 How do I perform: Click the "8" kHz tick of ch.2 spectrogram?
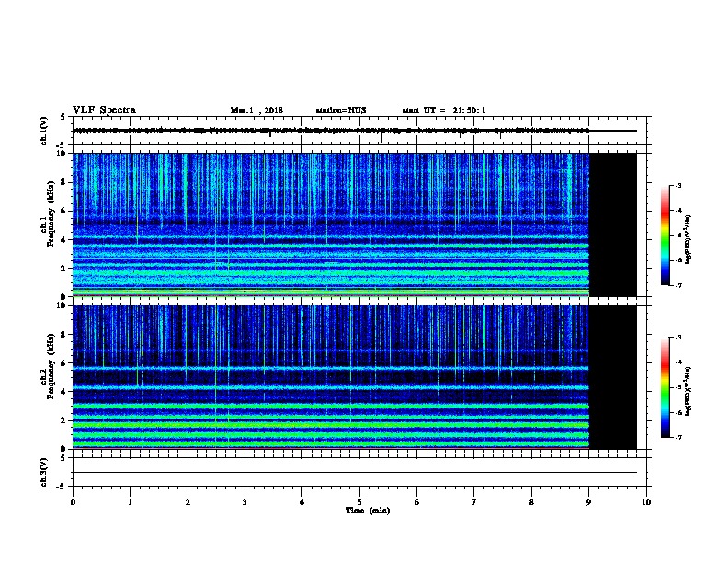(63, 335)
